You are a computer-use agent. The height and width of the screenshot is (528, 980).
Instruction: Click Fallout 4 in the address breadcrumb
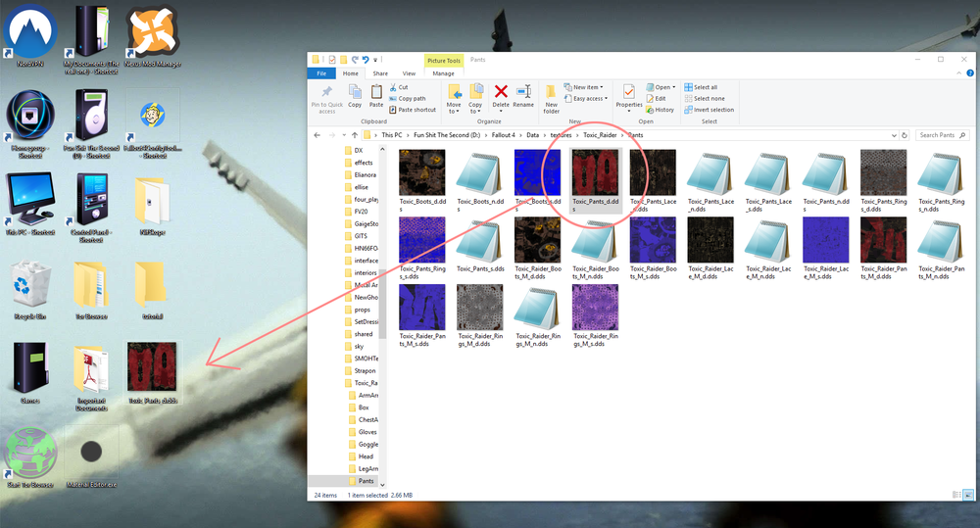coord(503,135)
